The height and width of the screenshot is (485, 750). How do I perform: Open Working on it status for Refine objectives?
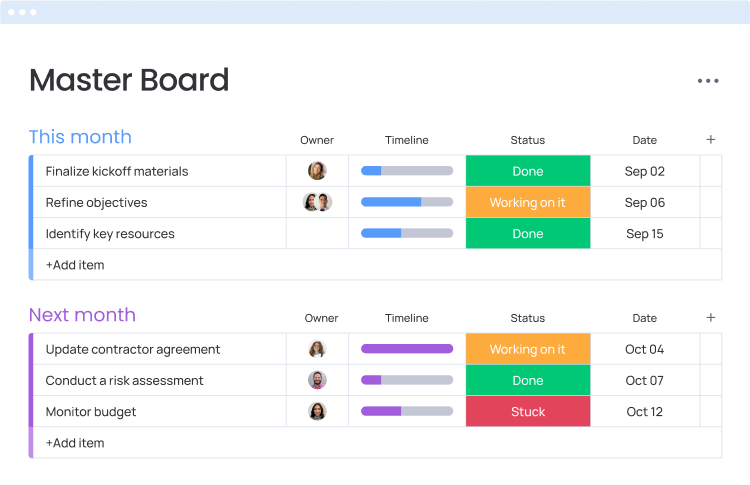coord(527,202)
